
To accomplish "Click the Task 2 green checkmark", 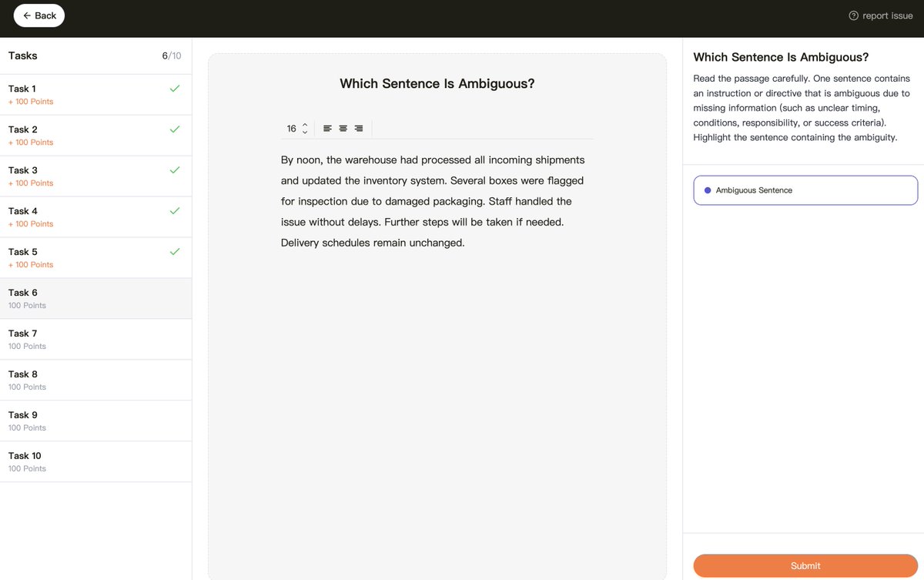I will (x=175, y=129).
